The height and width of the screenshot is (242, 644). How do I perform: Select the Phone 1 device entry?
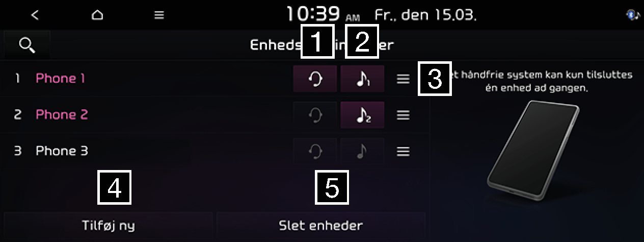coord(60,78)
